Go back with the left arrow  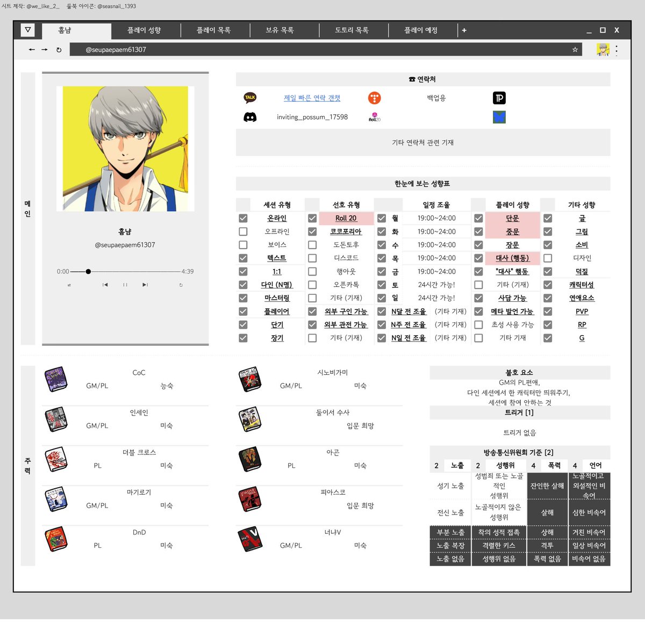[x=32, y=49]
